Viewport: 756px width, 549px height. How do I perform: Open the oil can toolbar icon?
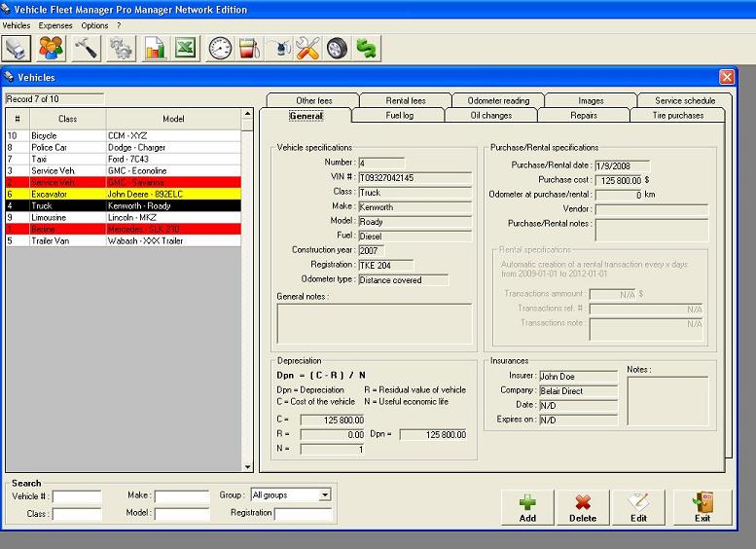click(278, 49)
